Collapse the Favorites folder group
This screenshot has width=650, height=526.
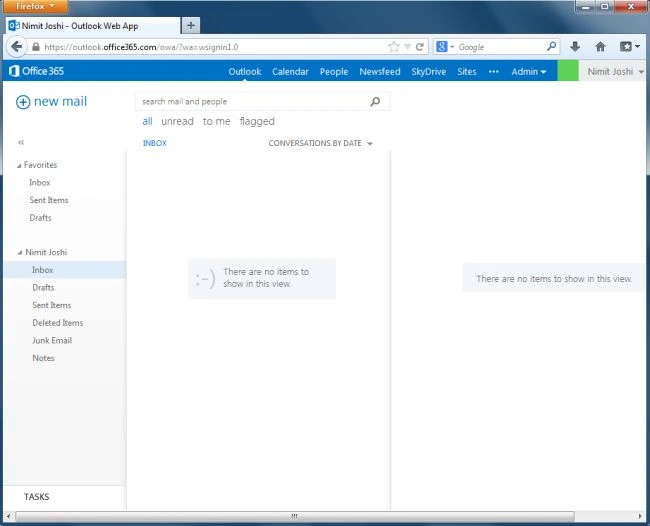tap(19, 166)
